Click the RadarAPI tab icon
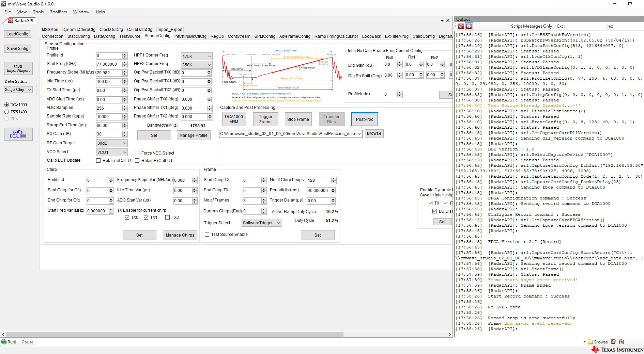The width and height of the screenshot is (644, 354). point(11,20)
